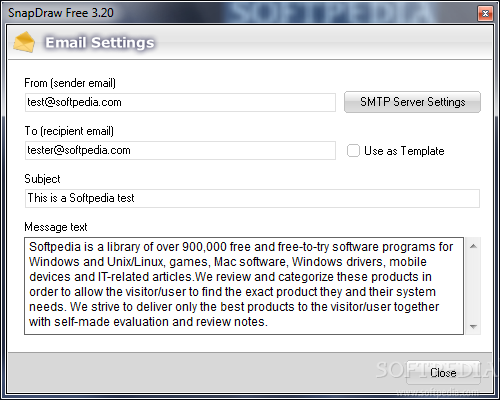Focus the From sender email field

tap(180, 102)
